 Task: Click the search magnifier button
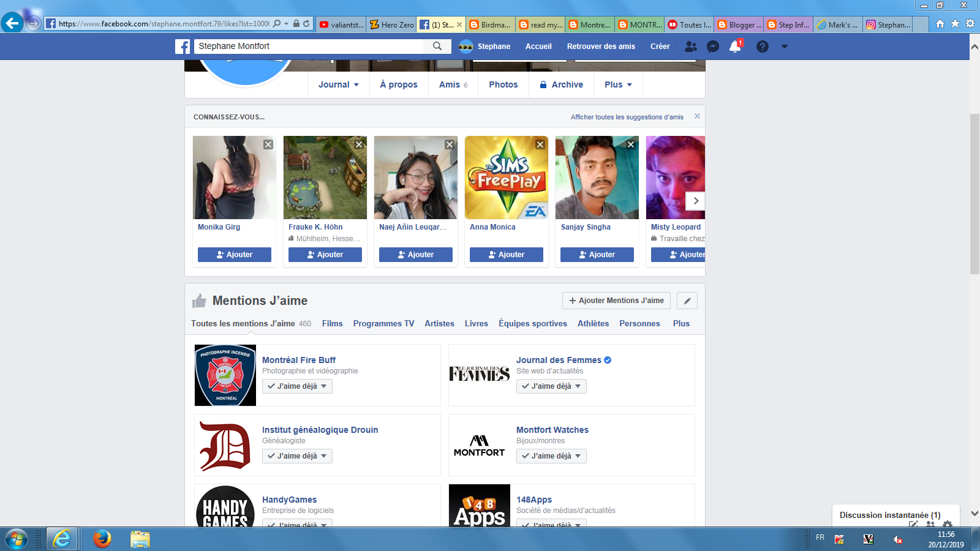[437, 46]
